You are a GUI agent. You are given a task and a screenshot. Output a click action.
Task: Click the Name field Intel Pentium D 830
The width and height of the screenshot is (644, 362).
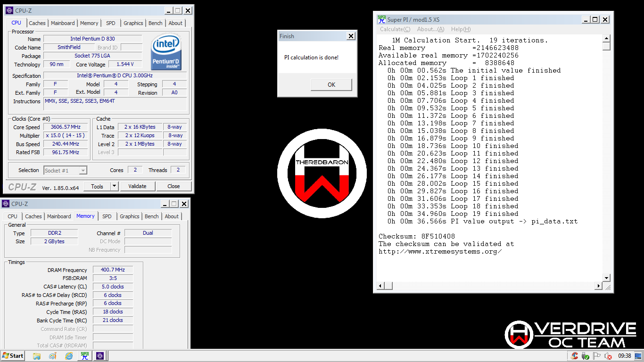point(93,39)
